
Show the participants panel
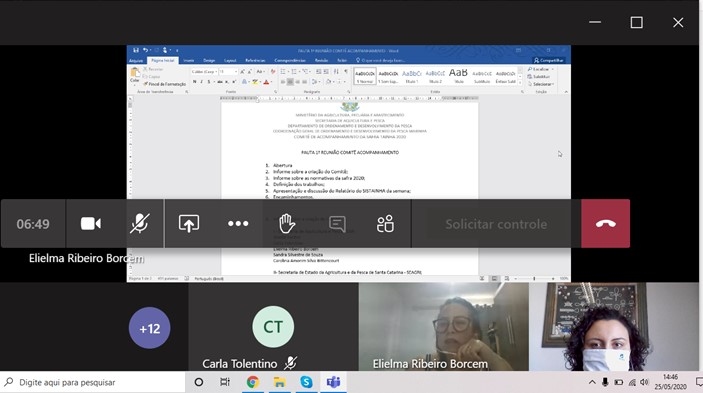(385, 224)
